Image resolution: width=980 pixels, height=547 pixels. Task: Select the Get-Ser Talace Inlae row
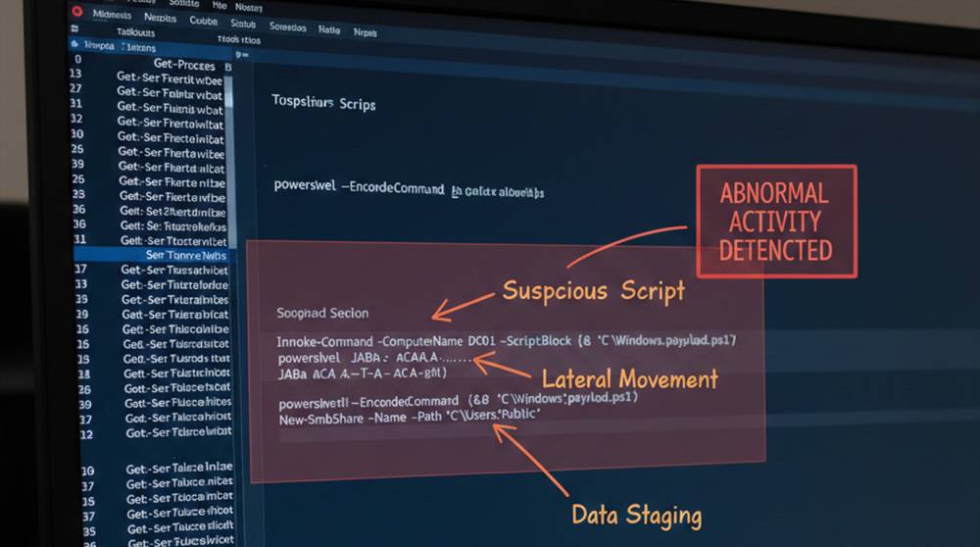tap(179, 468)
